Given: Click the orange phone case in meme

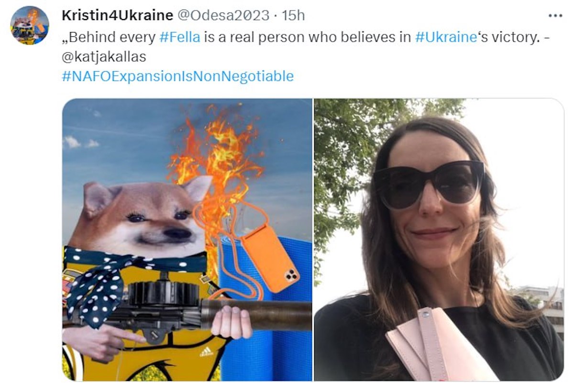Looking at the screenshot, I should click(269, 257).
